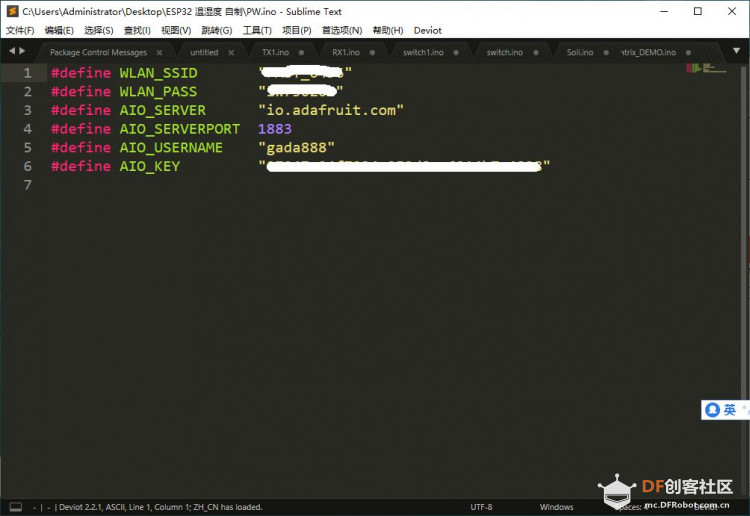Click unsaved dot on switch1.ino tab
750x516 pixels.
tap(456, 53)
